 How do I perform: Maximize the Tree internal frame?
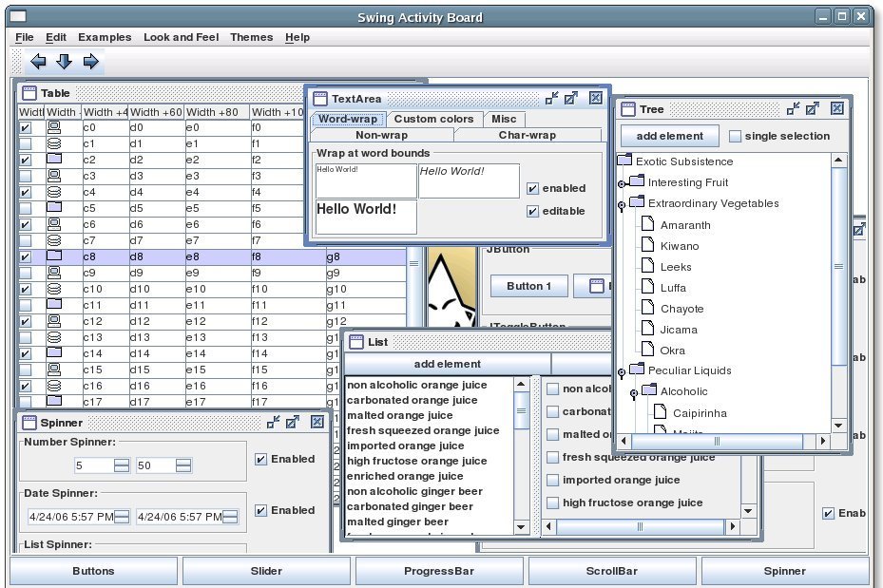[x=814, y=109]
